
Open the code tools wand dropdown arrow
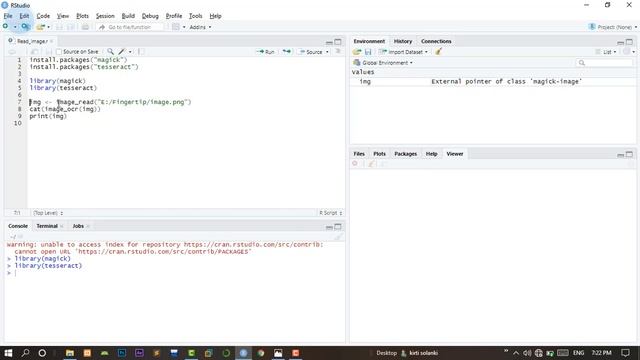(130, 52)
